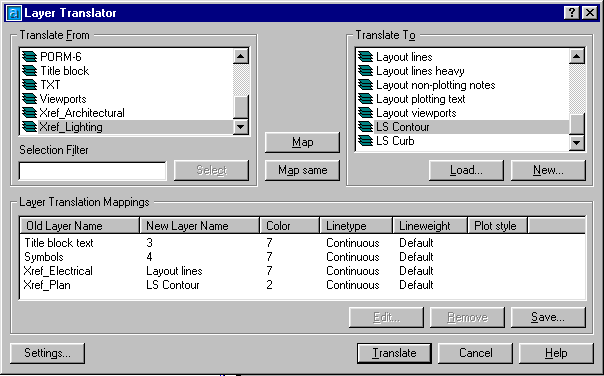Click the layer icon beside Layout lines heavy
604x376 pixels.
pos(366,71)
